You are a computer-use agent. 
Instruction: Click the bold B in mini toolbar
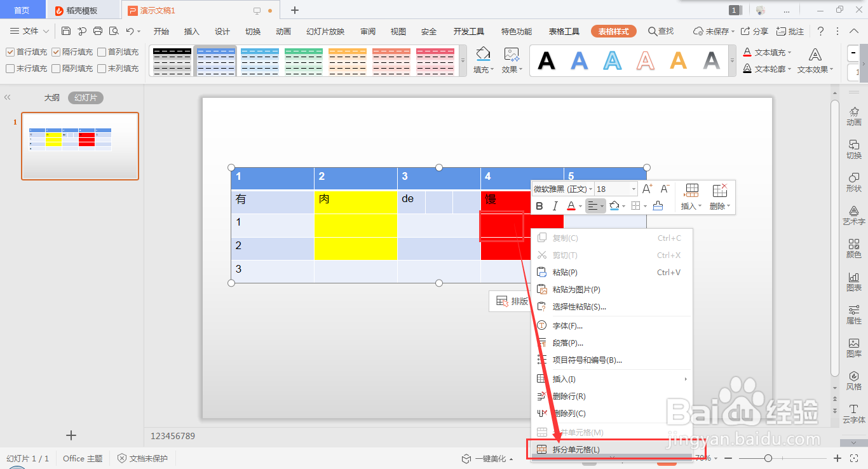pos(539,206)
